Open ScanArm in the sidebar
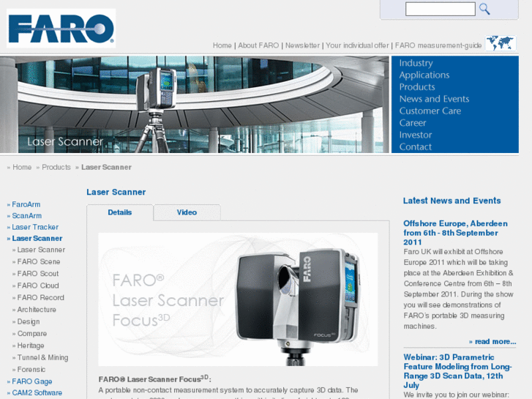This screenshot has height=399, width=532. [x=26, y=216]
